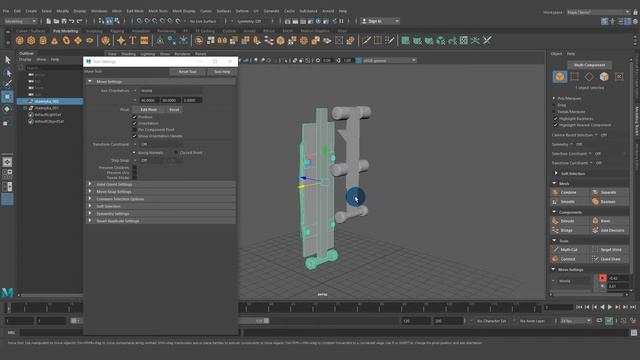Click the Multi-Cut knife shelf icon

click(366, 40)
